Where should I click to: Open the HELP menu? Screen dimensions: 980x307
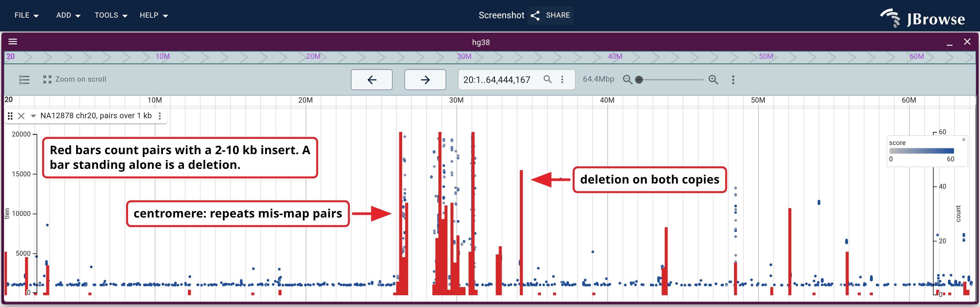click(154, 15)
